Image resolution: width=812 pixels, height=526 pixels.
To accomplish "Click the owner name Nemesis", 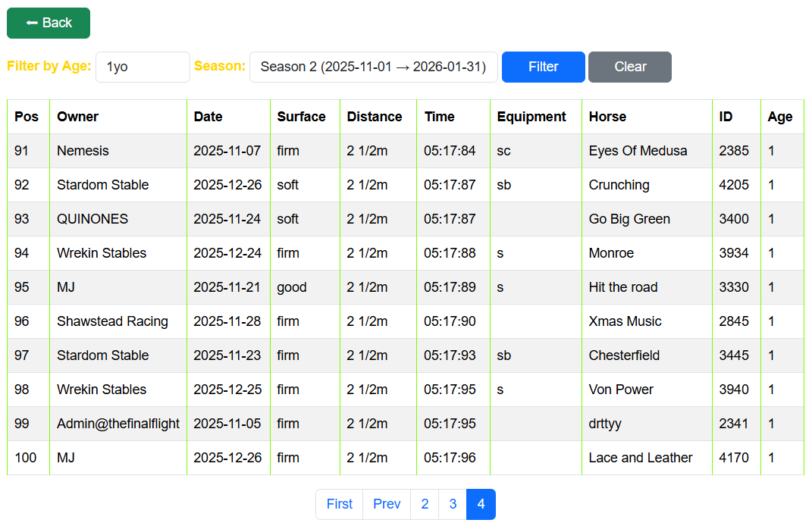I will click(83, 151).
